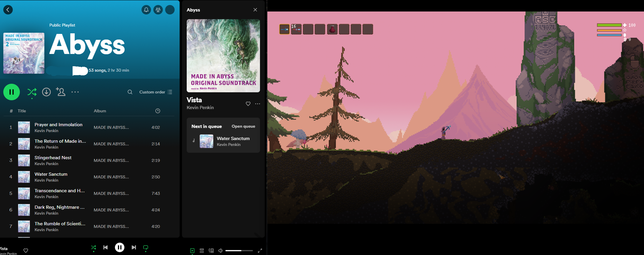Toggle shuffle in the bottom player bar

pyautogui.click(x=93, y=247)
